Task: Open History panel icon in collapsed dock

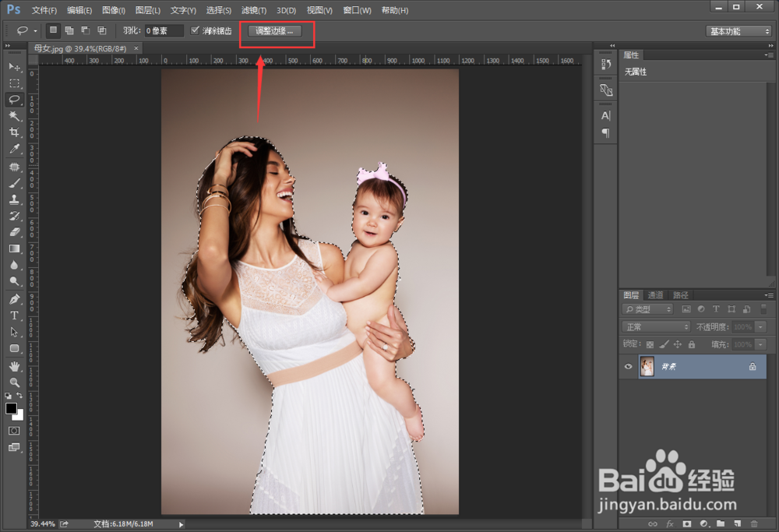Action: click(x=606, y=64)
